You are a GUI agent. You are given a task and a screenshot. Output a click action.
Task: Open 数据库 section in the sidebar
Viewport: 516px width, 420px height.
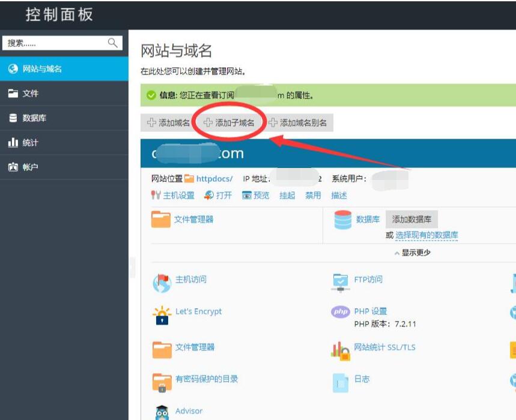(x=64, y=118)
